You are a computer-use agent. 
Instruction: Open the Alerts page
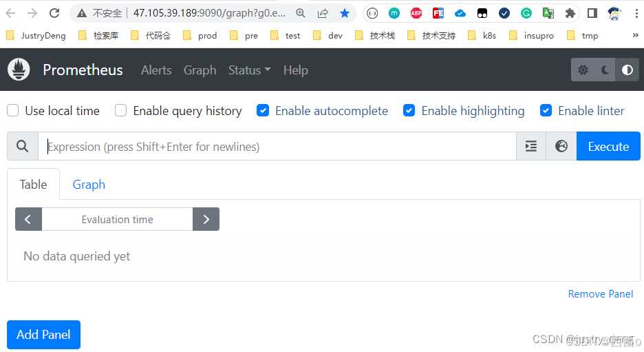tap(156, 70)
